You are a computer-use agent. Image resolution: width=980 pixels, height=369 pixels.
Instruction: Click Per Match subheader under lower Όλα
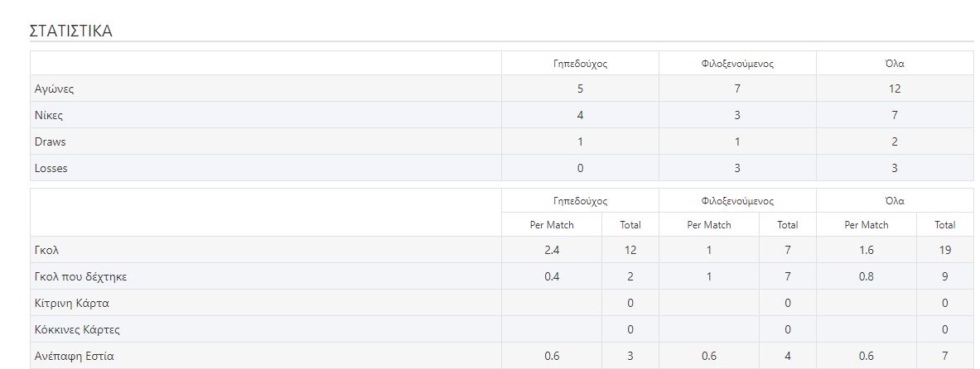tap(866, 225)
